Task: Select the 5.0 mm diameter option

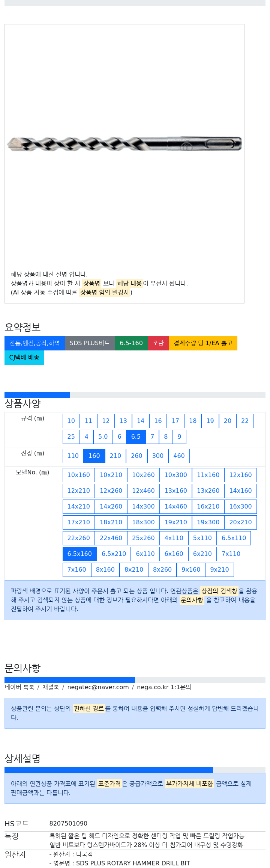Action: click(103, 436)
